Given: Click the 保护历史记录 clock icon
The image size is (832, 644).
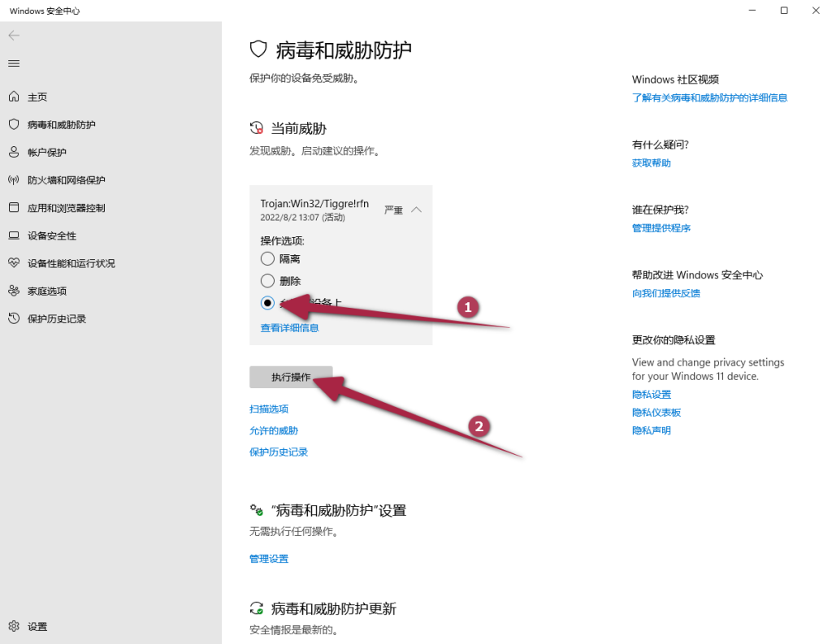Looking at the screenshot, I should (x=14, y=318).
